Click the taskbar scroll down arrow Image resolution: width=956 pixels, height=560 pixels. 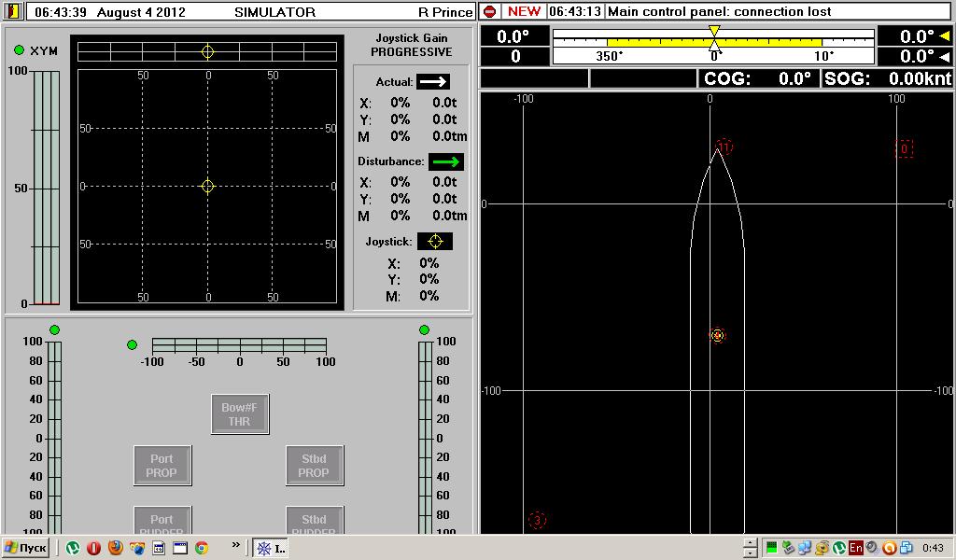750,553
